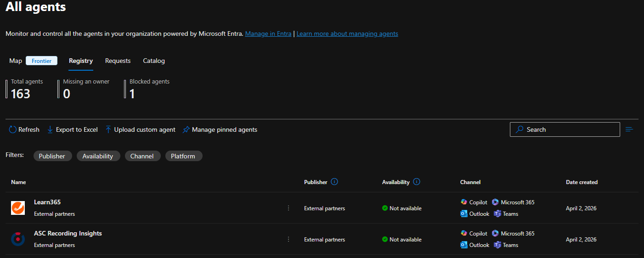Open Learn more about managing agents link

347,34
